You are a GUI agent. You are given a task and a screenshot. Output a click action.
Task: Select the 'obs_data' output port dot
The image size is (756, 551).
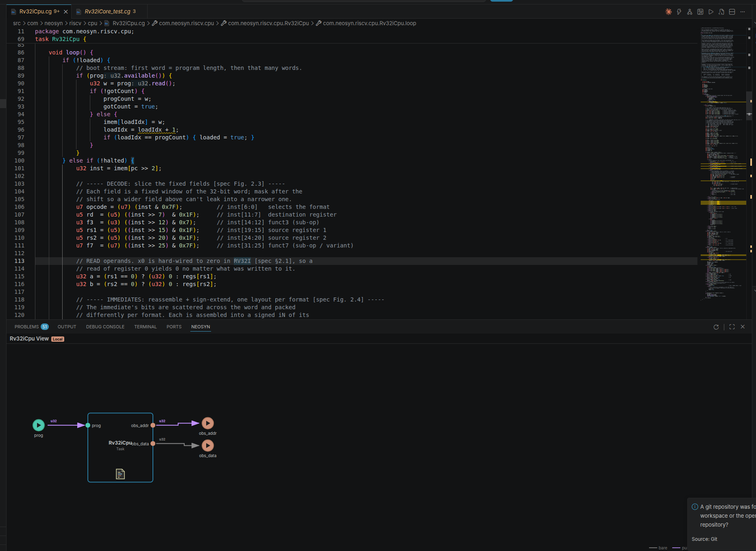coord(153,444)
